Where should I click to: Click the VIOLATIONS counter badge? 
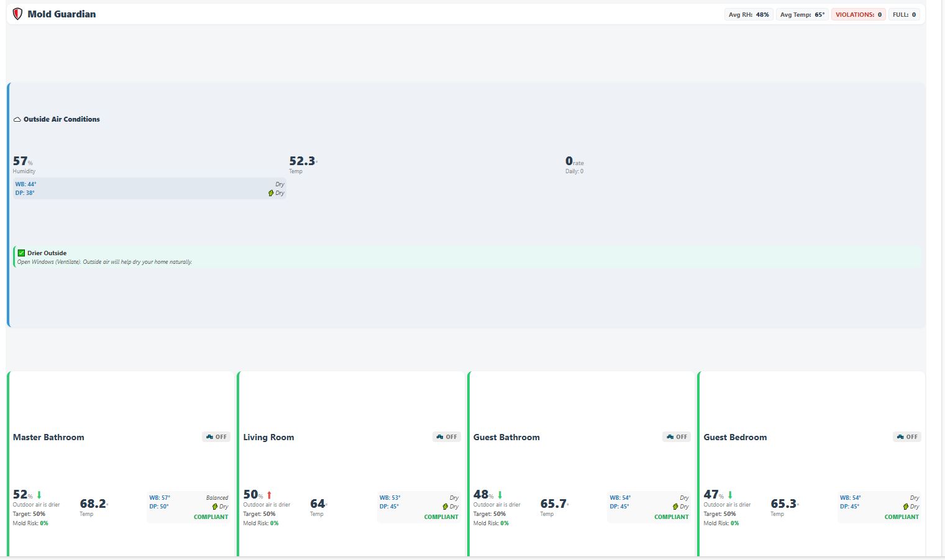point(858,14)
